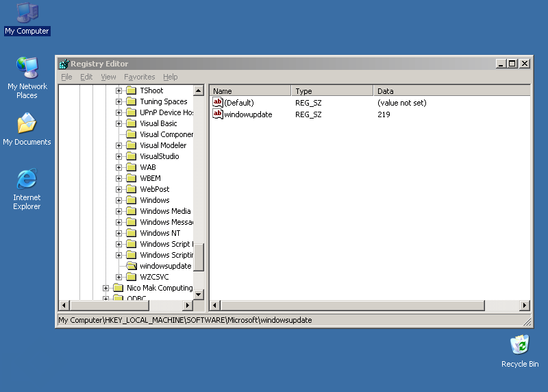Open the View menu

pos(108,77)
